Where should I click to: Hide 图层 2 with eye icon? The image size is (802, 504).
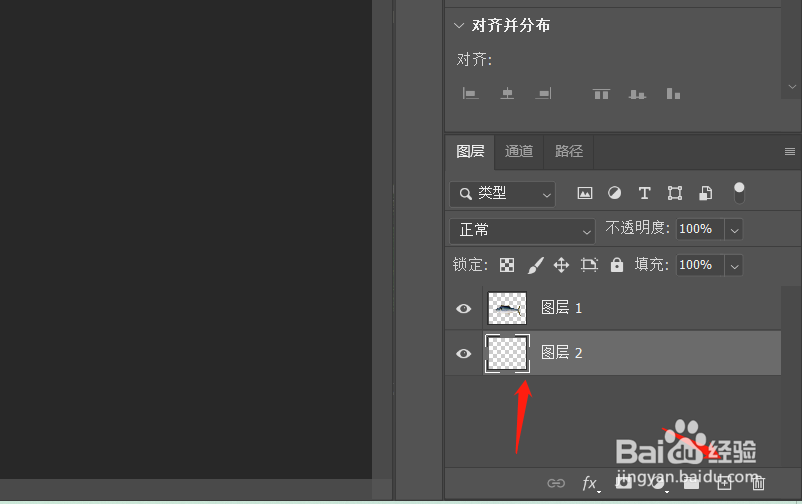(463, 354)
